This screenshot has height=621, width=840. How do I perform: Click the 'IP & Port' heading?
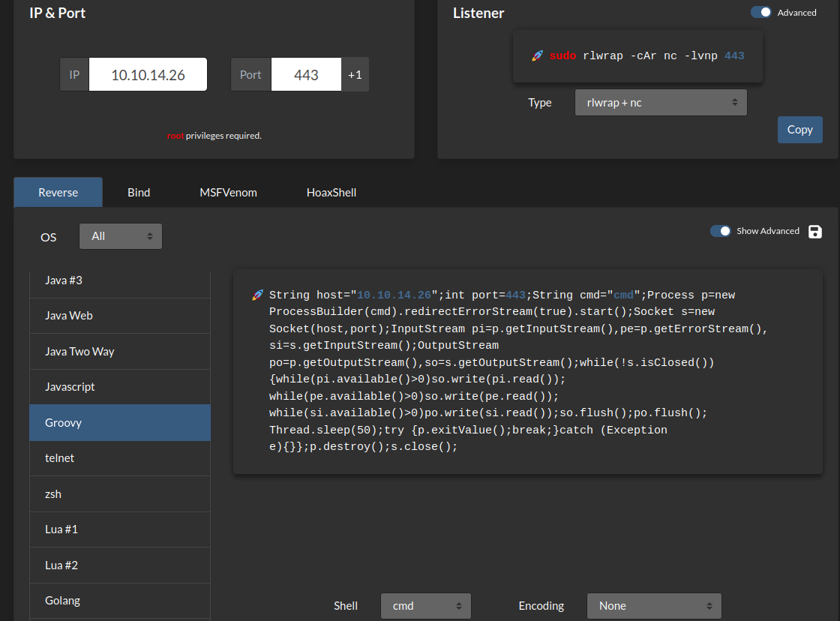pyautogui.click(x=57, y=13)
